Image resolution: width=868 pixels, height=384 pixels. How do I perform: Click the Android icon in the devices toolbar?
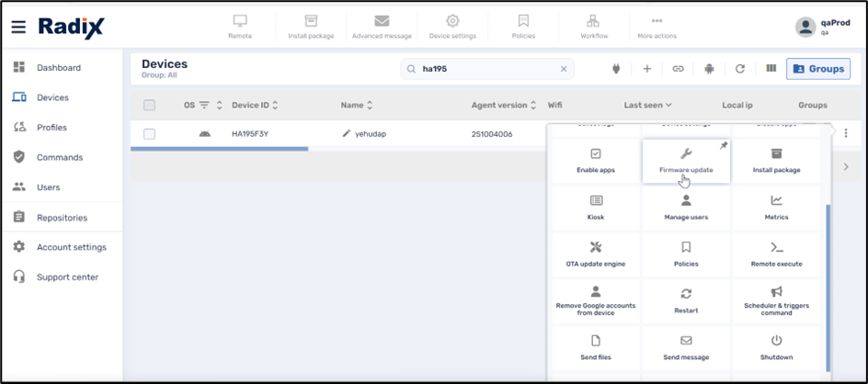pyautogui.click(x=709, y=69)
